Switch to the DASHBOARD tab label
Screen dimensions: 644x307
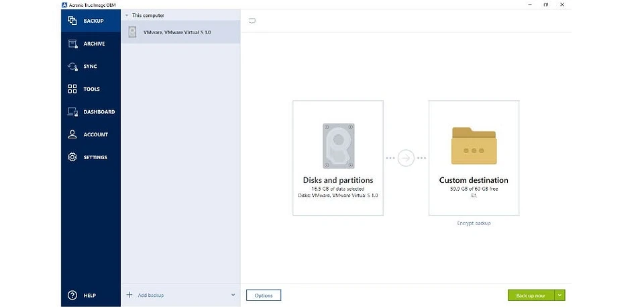[99, 112]
